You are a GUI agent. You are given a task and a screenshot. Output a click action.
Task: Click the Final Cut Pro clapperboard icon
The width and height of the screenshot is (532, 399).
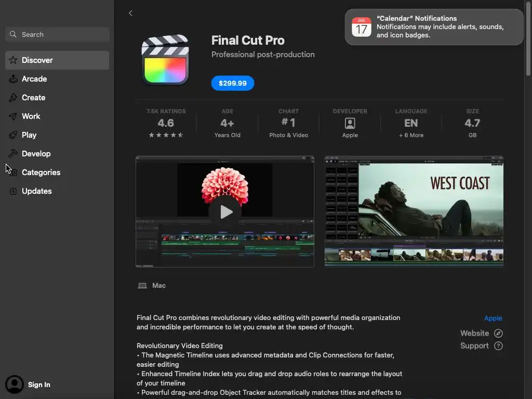[165, 59]
